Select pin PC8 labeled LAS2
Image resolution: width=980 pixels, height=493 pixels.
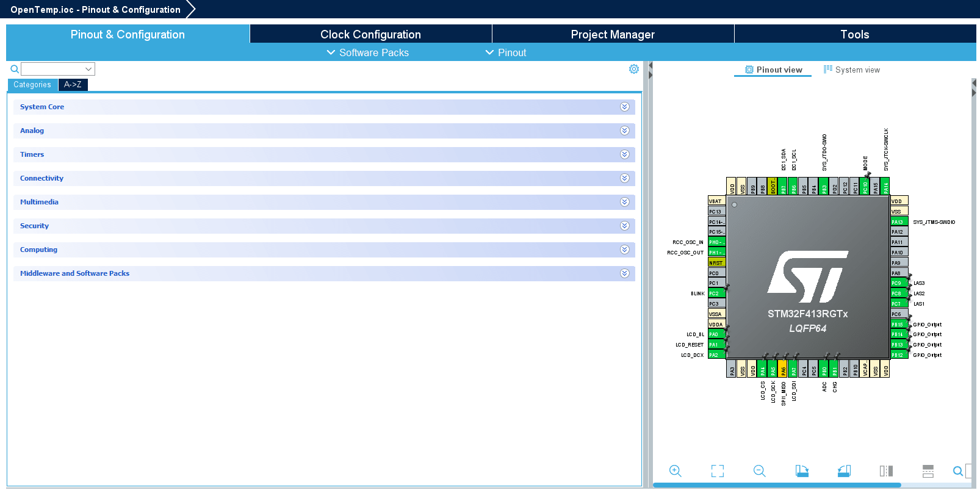(899, 293)
